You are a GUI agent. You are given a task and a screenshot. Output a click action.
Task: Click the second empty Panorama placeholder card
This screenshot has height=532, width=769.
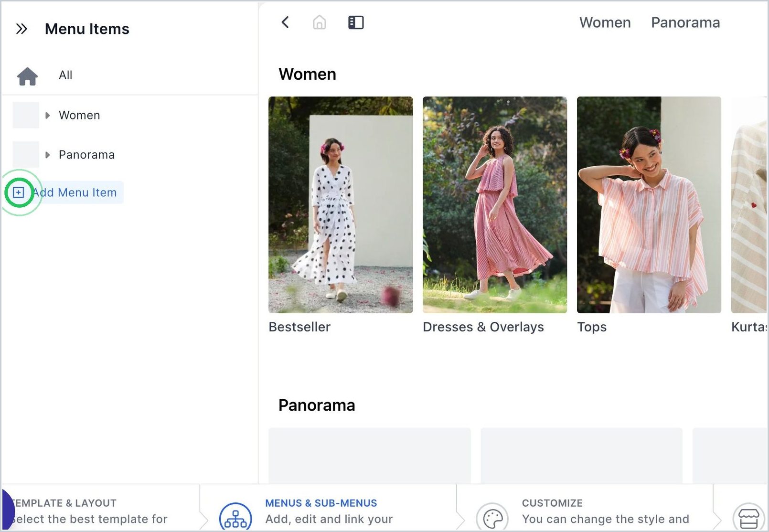[x=581, y=456]
